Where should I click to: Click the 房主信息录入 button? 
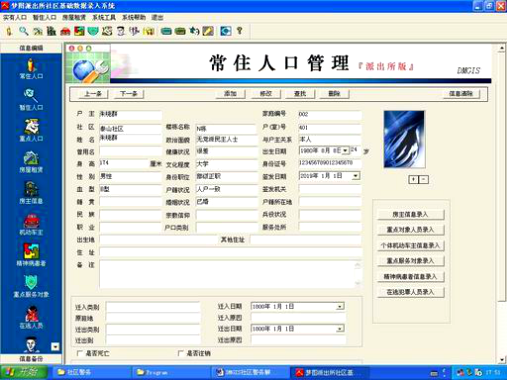point(410,214)
